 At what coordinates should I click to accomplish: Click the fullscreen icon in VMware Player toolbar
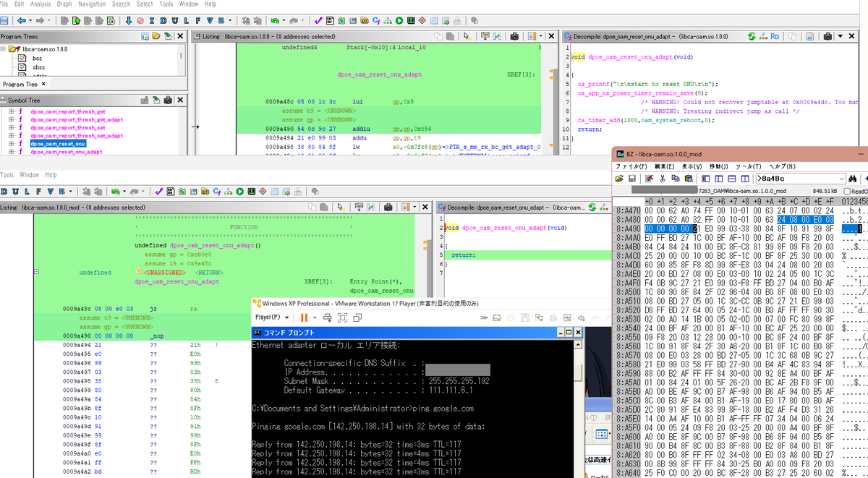(x=343, y=317)
